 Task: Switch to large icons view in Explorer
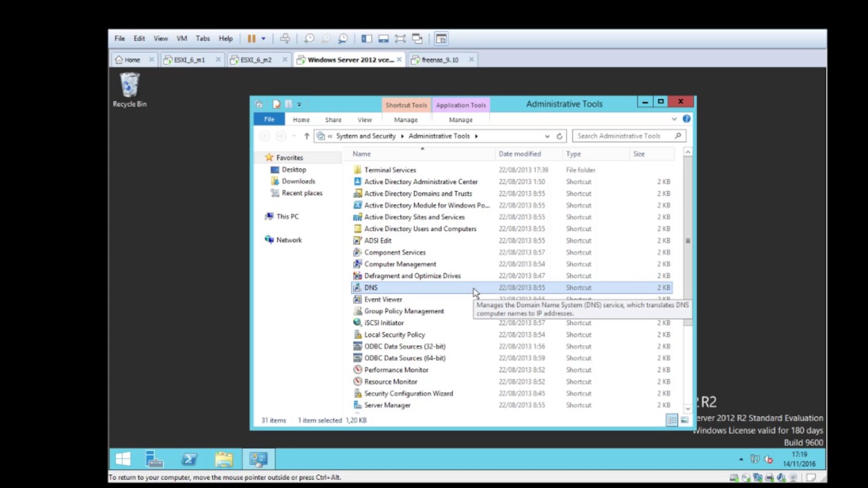684,420
